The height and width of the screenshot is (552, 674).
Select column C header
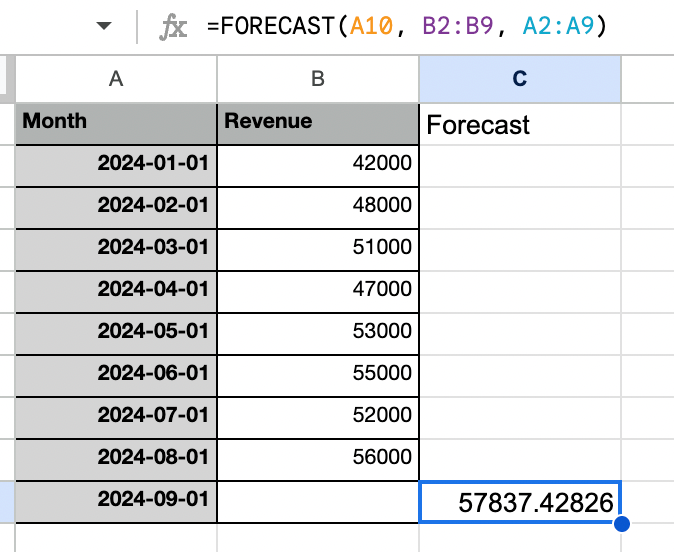pos(520,79)
